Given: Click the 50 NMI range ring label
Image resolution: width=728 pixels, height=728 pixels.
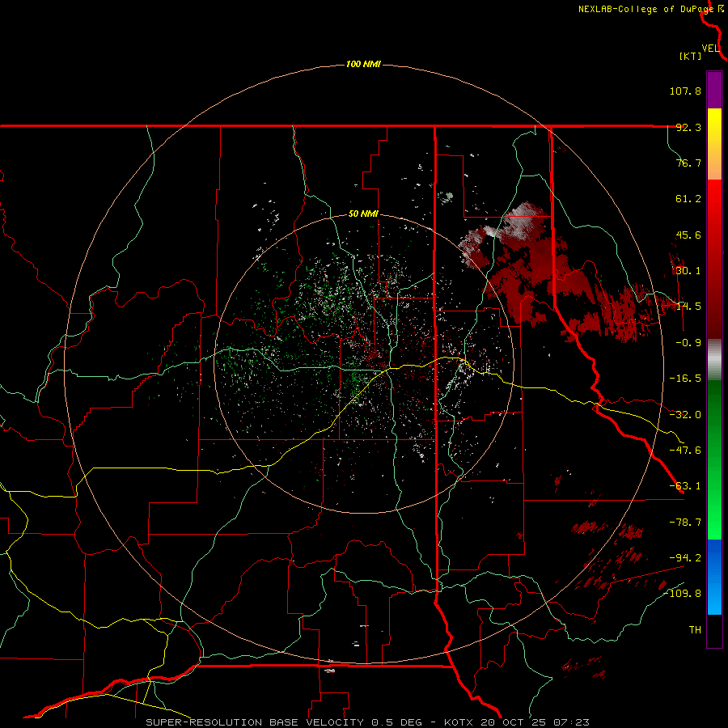Looking at the screenshot, I should point(363,214).
